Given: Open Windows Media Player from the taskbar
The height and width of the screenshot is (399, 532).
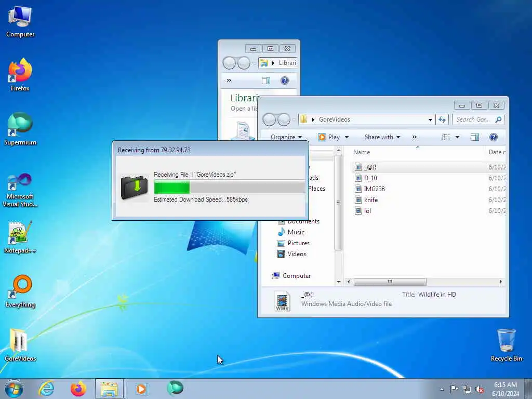Looking at the screenshot, I should pyautogui.click(x=141, y=389).
